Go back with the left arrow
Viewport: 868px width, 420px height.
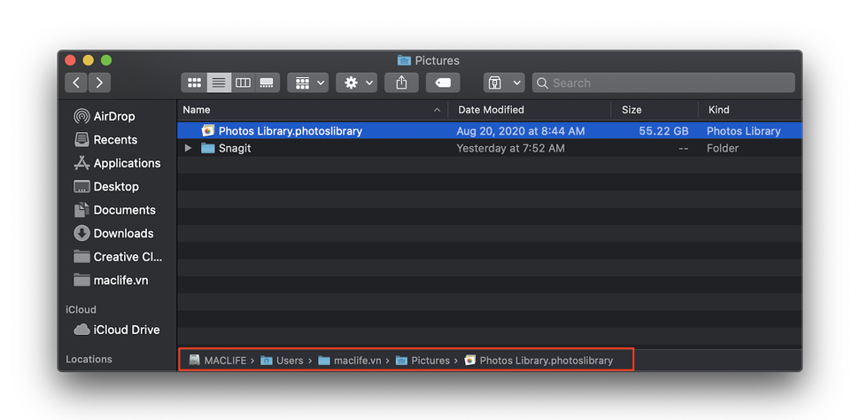pyautogui.click(x=77, y=82)
